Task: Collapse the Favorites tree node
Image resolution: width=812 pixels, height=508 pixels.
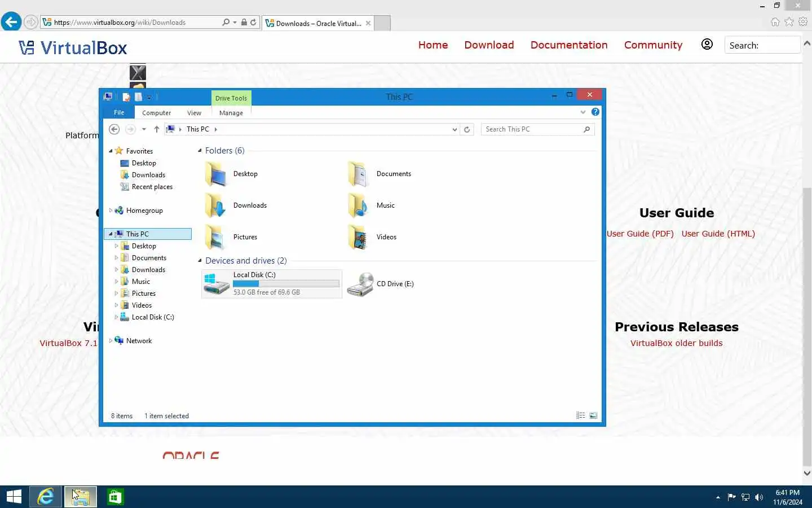Action: [111, 151]
